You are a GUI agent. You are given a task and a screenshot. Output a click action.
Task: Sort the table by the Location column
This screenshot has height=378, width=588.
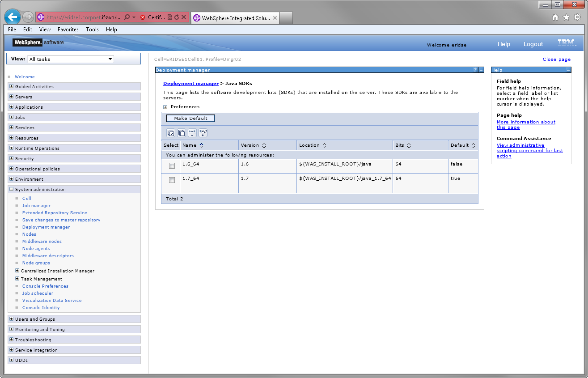(324, 145)
